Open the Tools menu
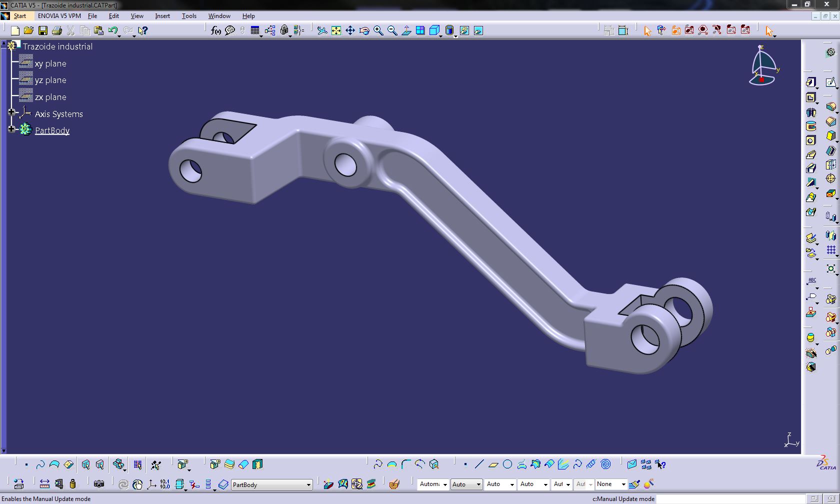Viewport: 840px width, 504px height. coord(189,16)
